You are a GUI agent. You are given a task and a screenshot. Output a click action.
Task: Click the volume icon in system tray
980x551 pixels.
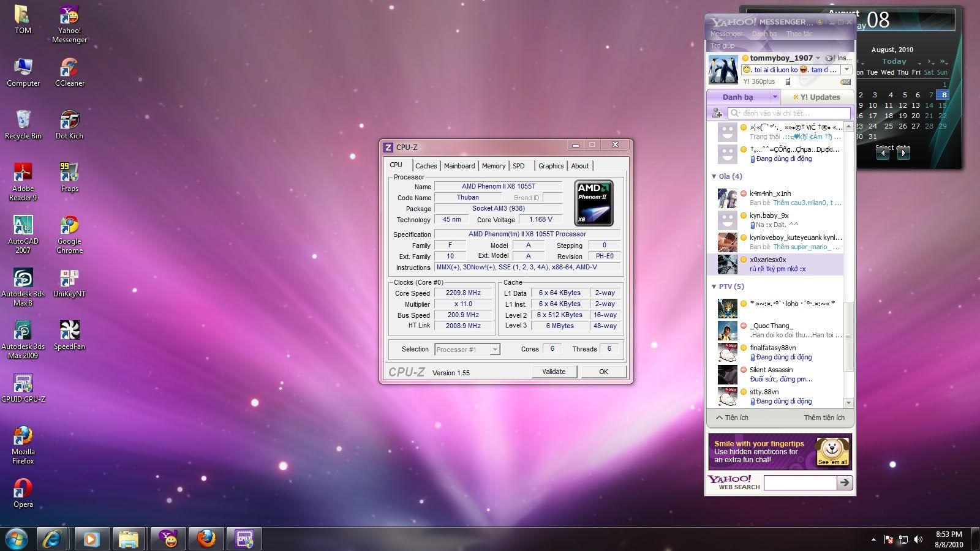click(x=918, y=539)
